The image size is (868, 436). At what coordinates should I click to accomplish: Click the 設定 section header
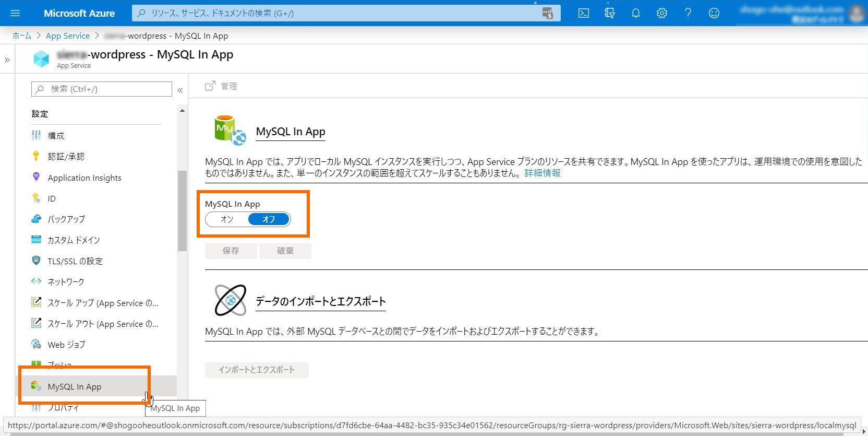coord(40,113)
